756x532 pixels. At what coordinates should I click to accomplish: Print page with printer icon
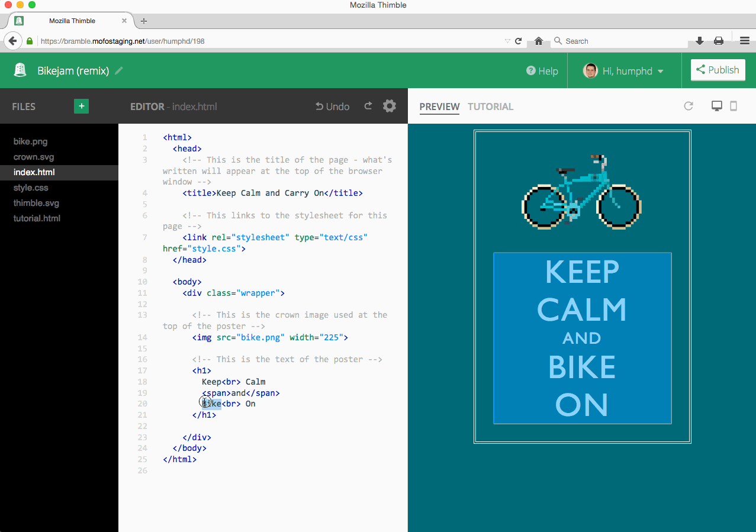pyautogui.click(x=719, y=41)
